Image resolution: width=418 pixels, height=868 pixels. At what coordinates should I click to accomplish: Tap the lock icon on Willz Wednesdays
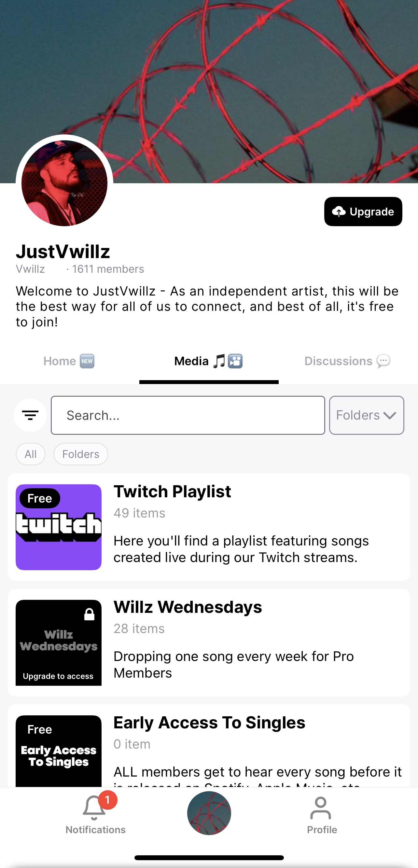(x=89, y=614)
